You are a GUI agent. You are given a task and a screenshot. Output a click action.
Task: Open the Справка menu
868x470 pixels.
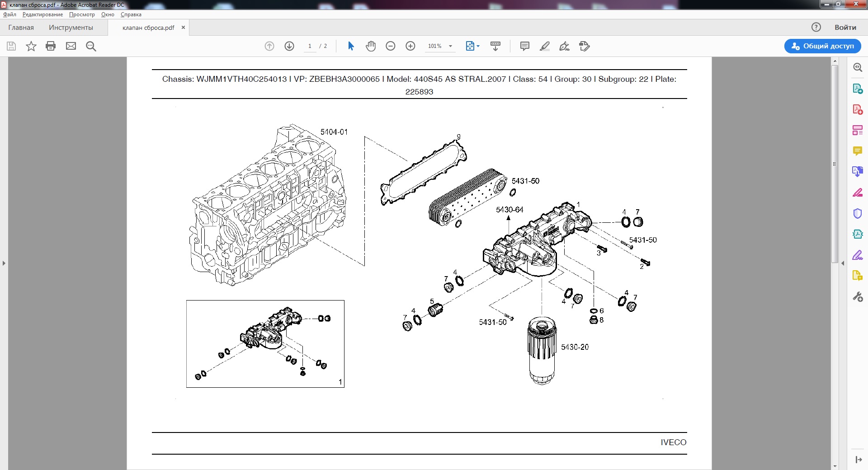(x=131, y=14)
